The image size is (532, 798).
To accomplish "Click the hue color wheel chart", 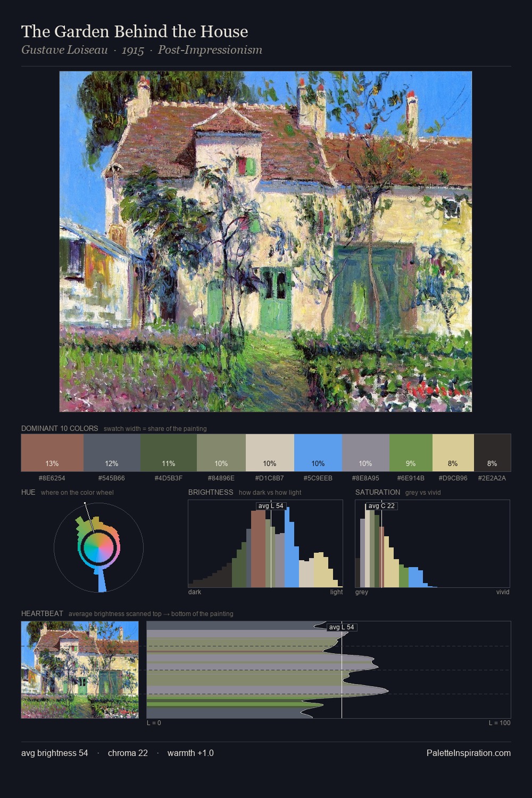I will click(x=98, y=547).
